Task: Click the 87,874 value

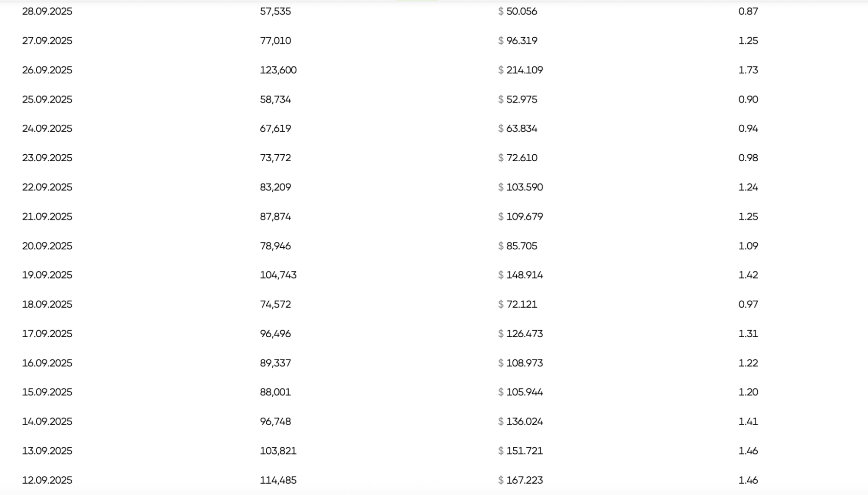Action: pyautogui.click(x=275, y=216)
